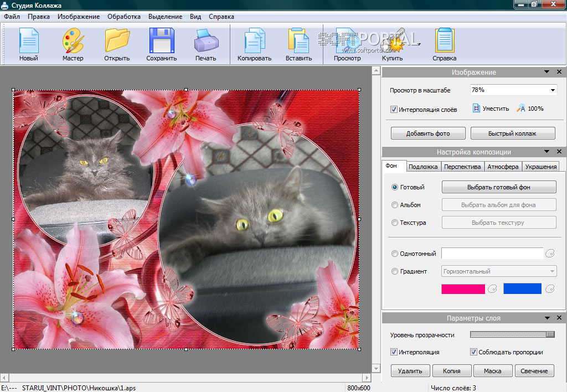Click the small cat photo in collage
The image size is (567, 392).
tap(86, 170)
